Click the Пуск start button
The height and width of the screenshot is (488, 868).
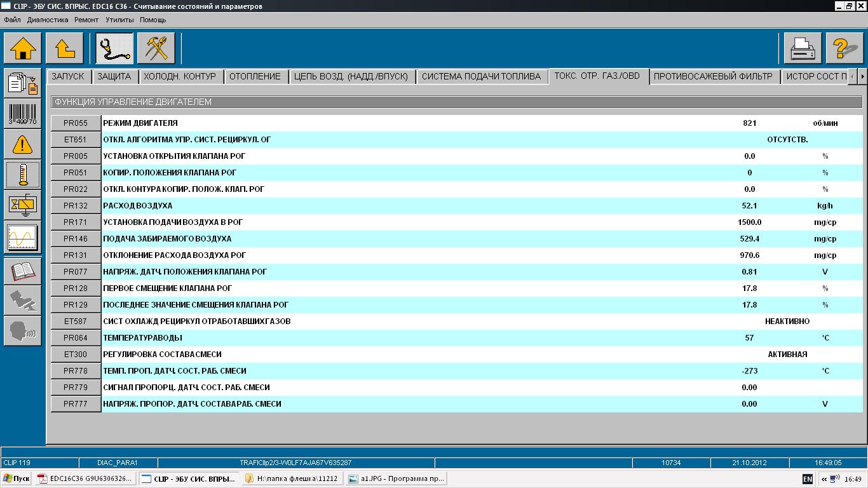point(17,478)
